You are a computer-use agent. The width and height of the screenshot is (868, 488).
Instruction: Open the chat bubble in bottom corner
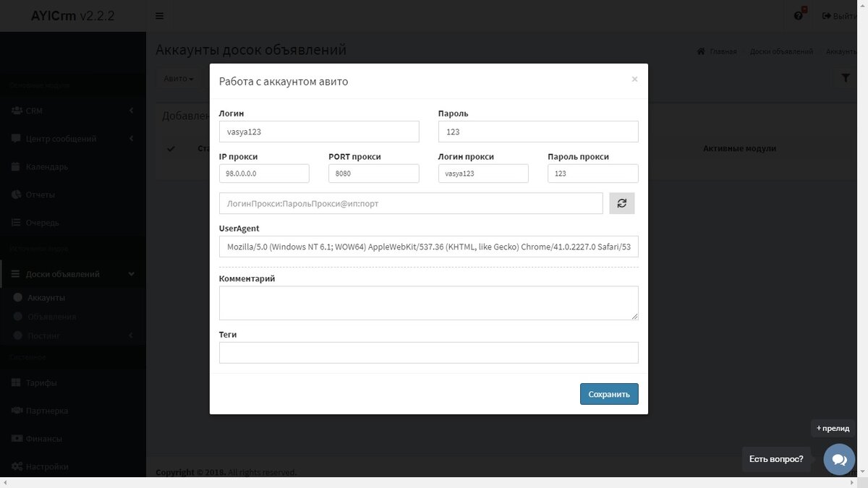tap(838, 458)
